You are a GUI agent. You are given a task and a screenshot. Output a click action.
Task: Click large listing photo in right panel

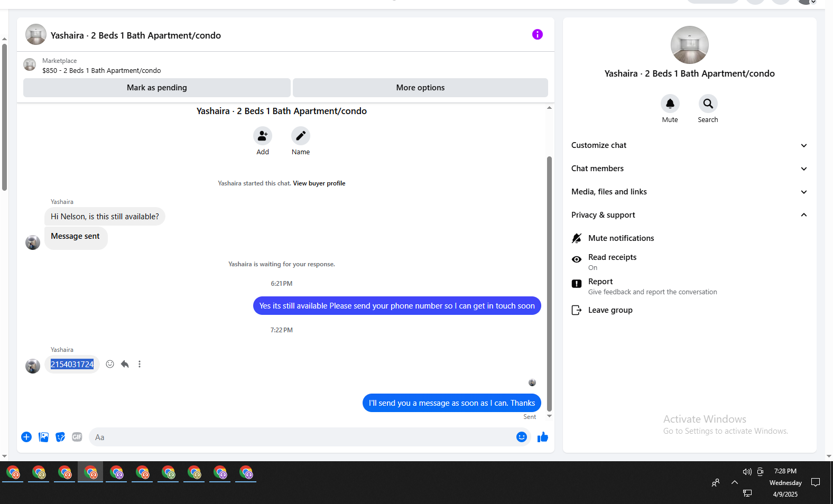(689, 45)
